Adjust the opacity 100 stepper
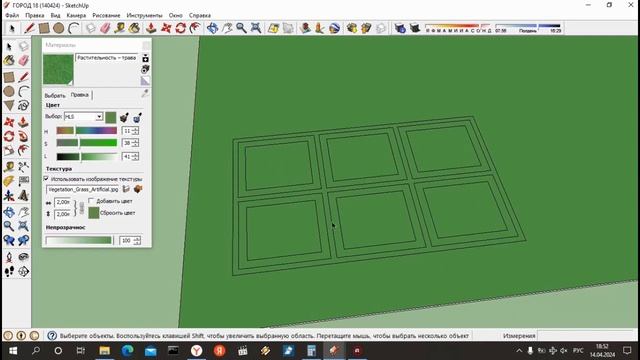The height and width of the screenshot is (360, 640). click(137, 240)
